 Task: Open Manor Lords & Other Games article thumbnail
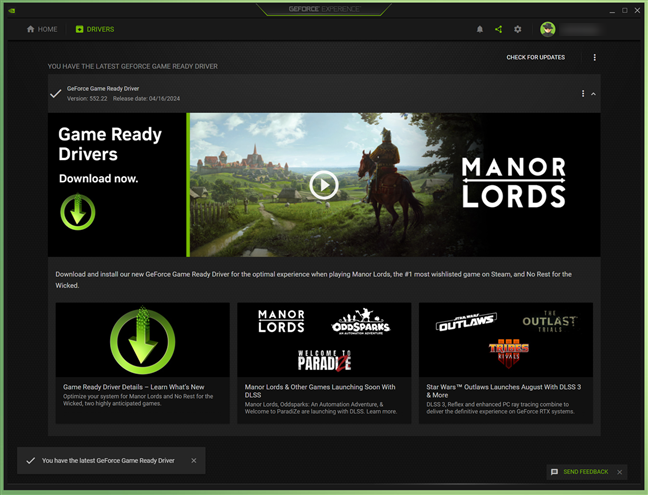(324, 340)
